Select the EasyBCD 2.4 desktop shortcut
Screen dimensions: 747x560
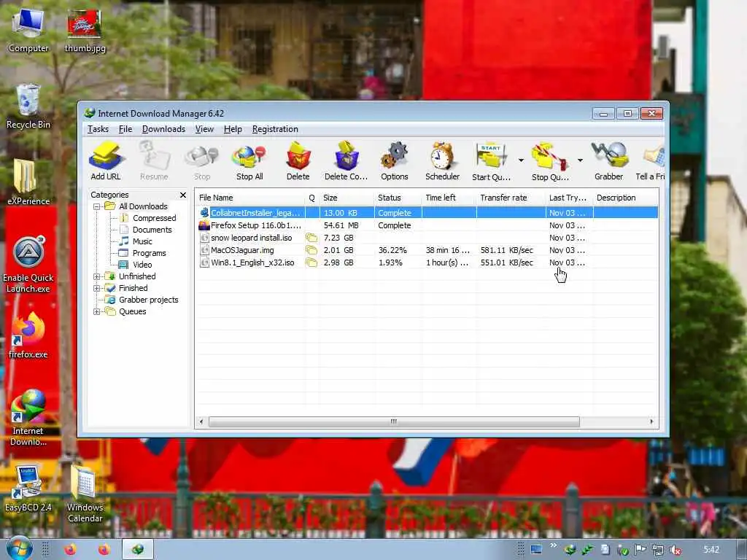tap(28, 488)
